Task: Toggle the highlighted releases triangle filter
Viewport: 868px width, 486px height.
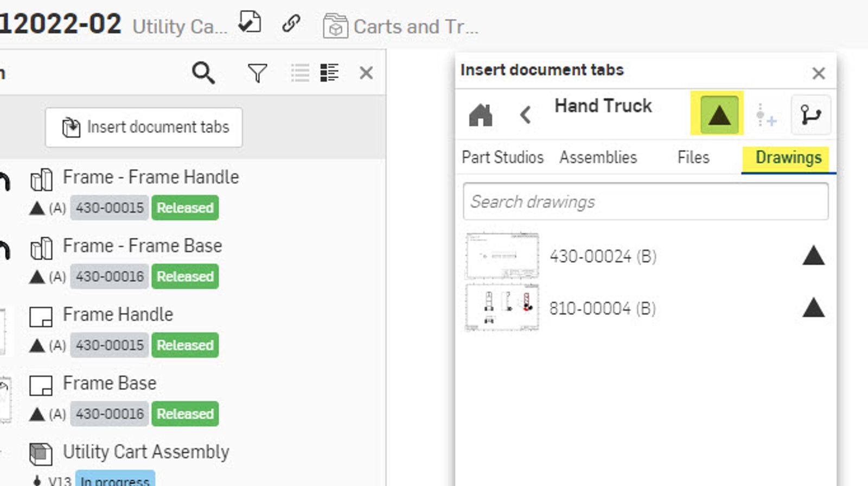Action: pos(719,115)
